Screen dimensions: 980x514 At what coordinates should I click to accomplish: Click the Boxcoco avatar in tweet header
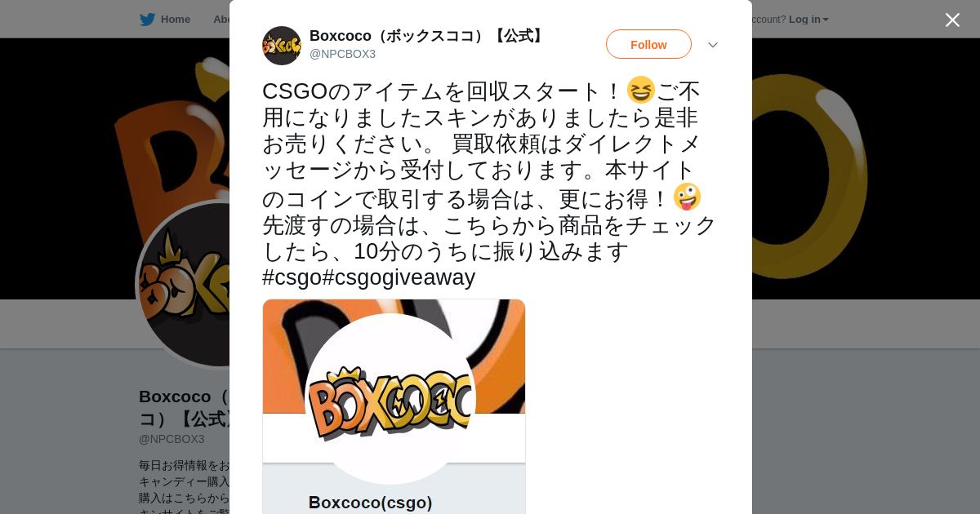click(x=282, y=46)
